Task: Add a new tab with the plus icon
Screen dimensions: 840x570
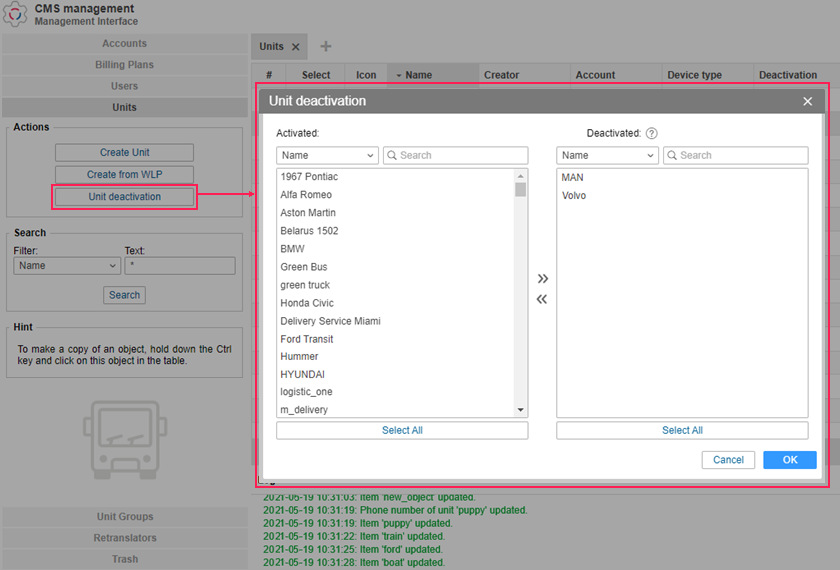Action: [326, 46]
